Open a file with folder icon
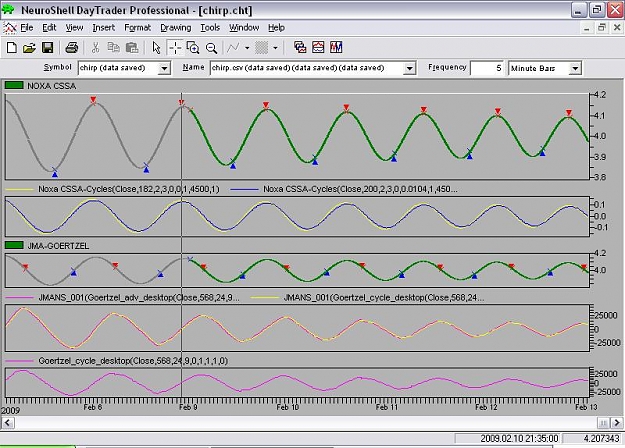This screenshot has width=625, height=448. (x=29, y=48)
